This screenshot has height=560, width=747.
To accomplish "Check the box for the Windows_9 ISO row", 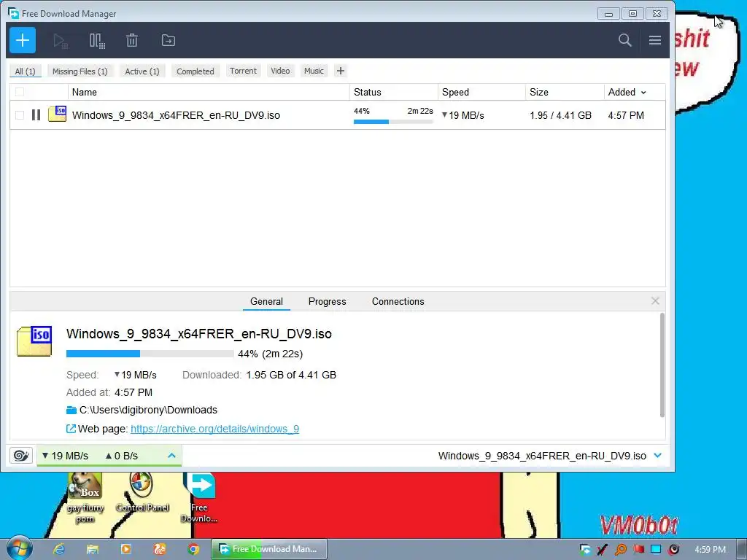I will point(20,114).
